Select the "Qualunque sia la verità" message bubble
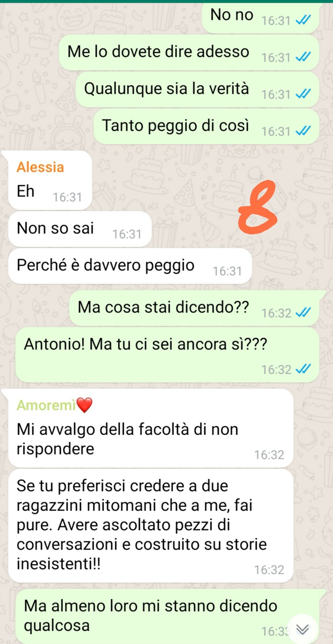This screenshot has width=333, height=644. (197, 89)
